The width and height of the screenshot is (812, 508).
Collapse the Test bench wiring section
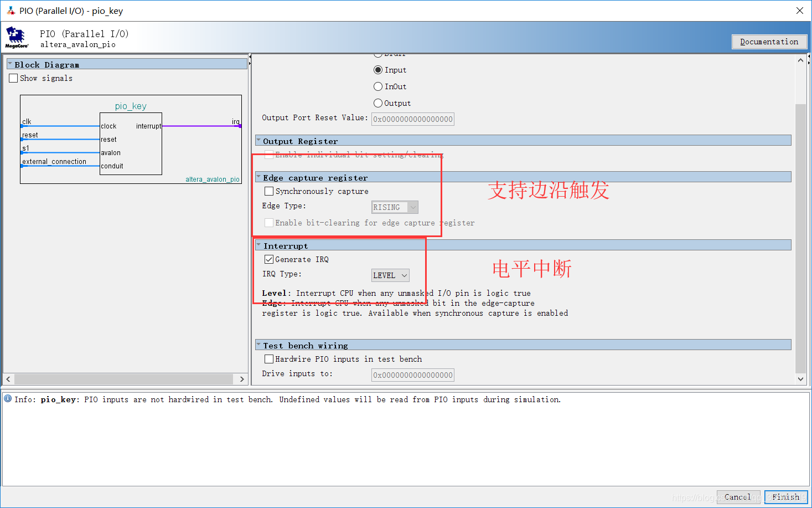[258, 345]
